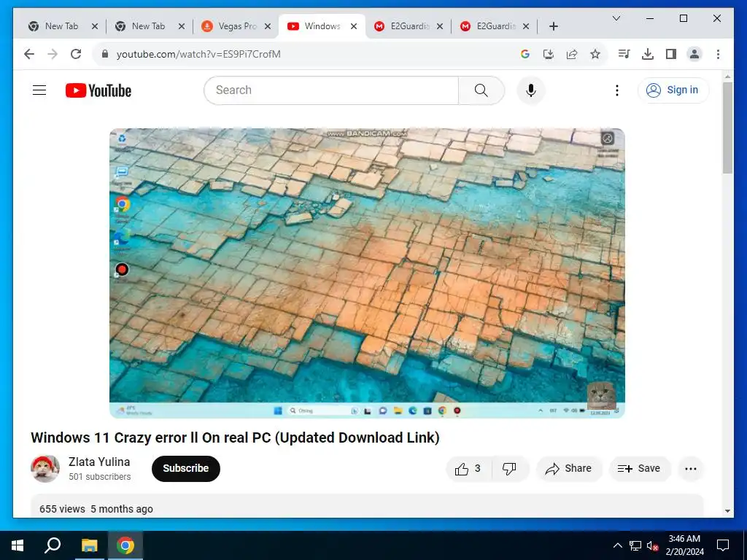Sign in to YouTube
Image resolution: width=747 pixels, height=560 pixels.
(x=673, y=90)
